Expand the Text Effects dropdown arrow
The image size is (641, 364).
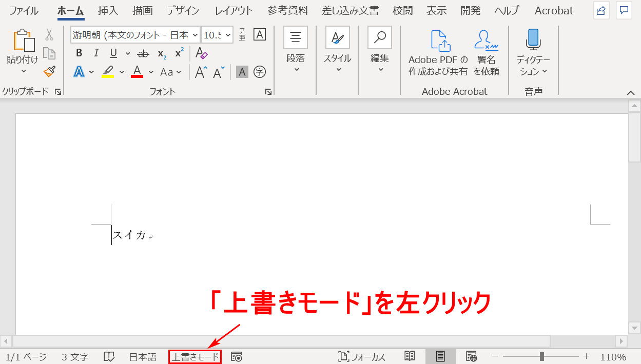click(x=92, y=72)
